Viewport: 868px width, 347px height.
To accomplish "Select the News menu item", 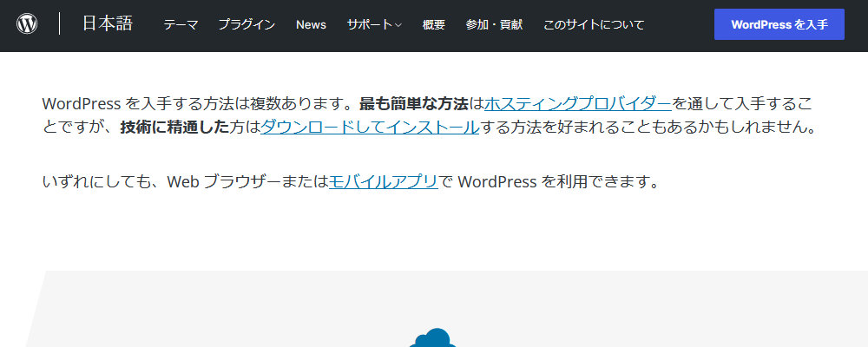I will [x=311, y=24].
